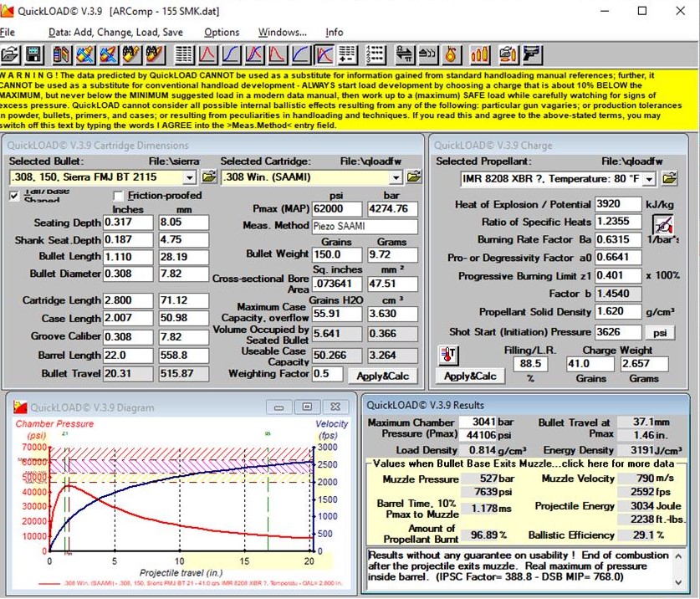The height and width of the screenshot is (599, 700).
Task: Click Apply&Calc in the Charge panel
Action: point(470,376)
